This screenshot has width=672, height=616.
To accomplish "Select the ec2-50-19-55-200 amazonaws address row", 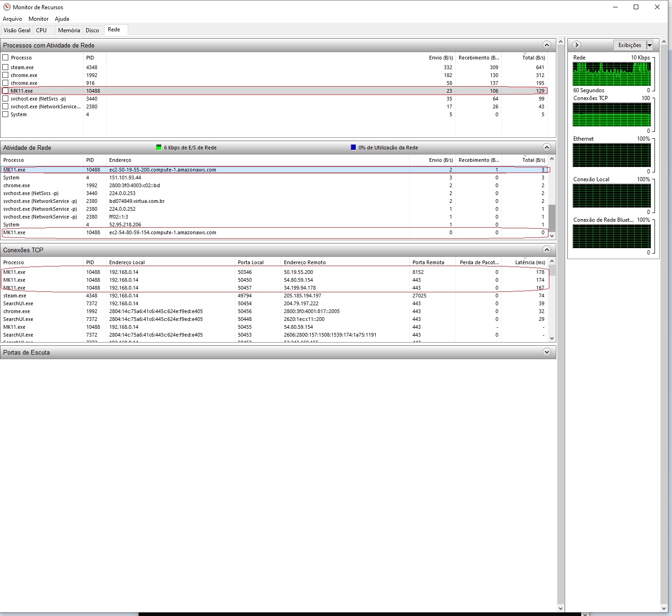I will pyautogui.click(x=275, y=170).
